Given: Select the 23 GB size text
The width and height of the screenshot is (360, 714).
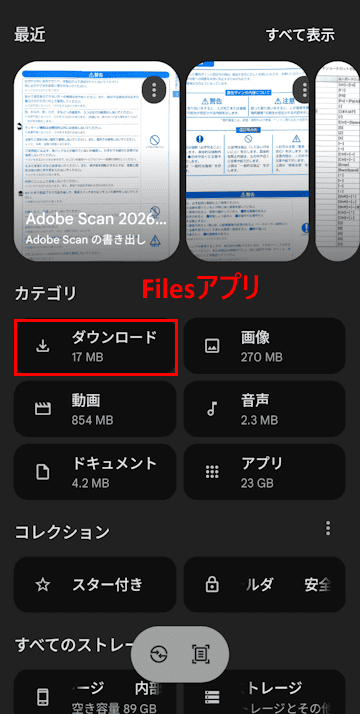Looking at the screenshot, I should [256, 483].
